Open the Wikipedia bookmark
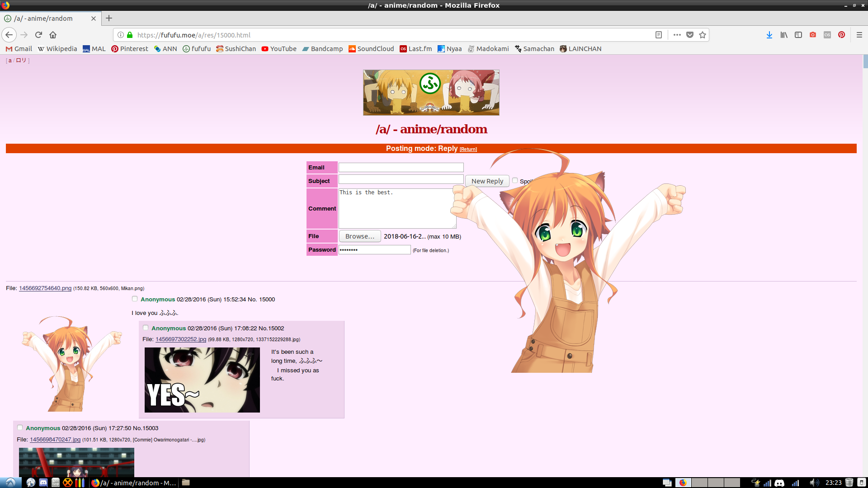The width and height of the screenshot is (868, 488). 57,49
